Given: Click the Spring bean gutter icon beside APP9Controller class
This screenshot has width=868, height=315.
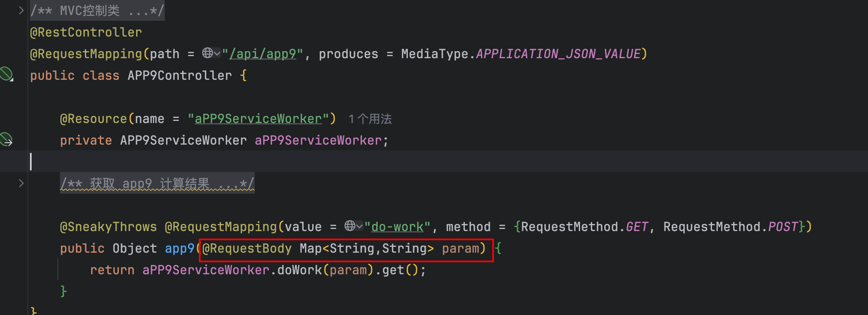Looking at the screenshot, I should click(6, 74).
